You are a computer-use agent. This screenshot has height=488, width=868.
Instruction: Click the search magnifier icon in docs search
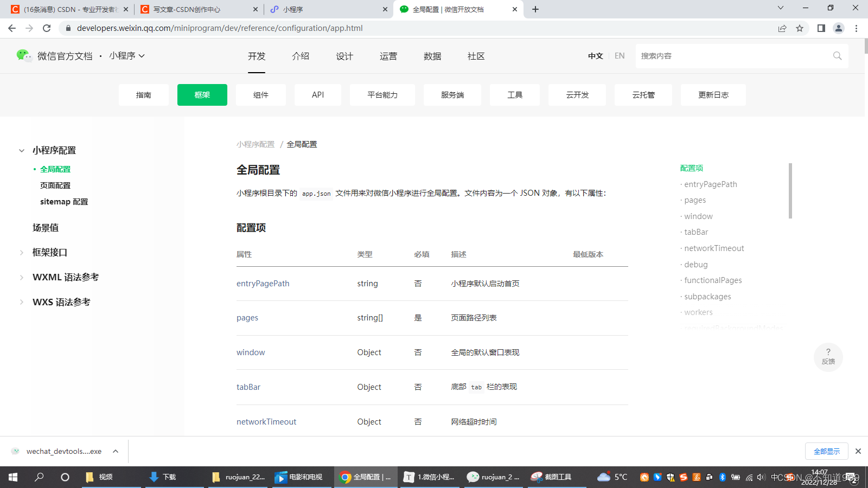(838, 56)
